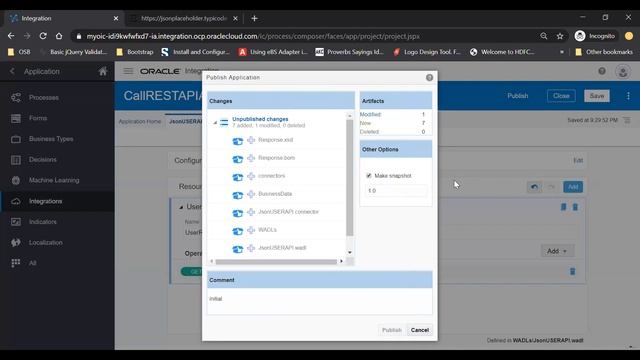Viewport: 640px width, 360px height.
Task: Open the Integrations cloud icon
Action: [16, 201]
